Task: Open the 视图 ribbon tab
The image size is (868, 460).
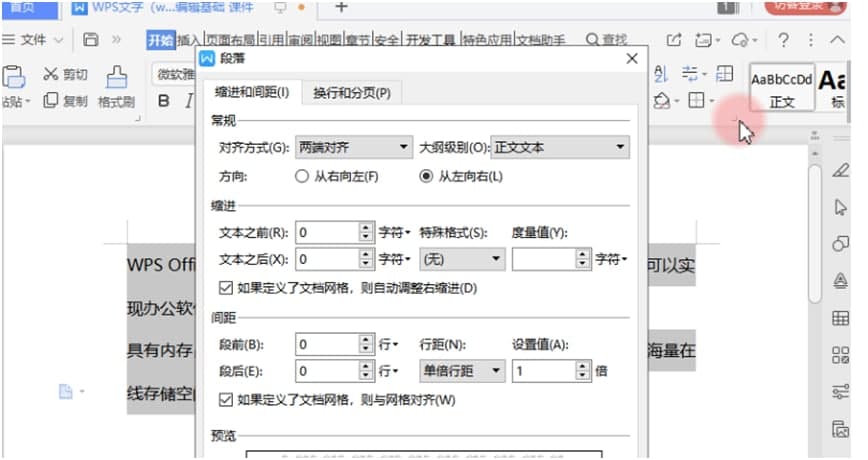Action: click(329, 40)
